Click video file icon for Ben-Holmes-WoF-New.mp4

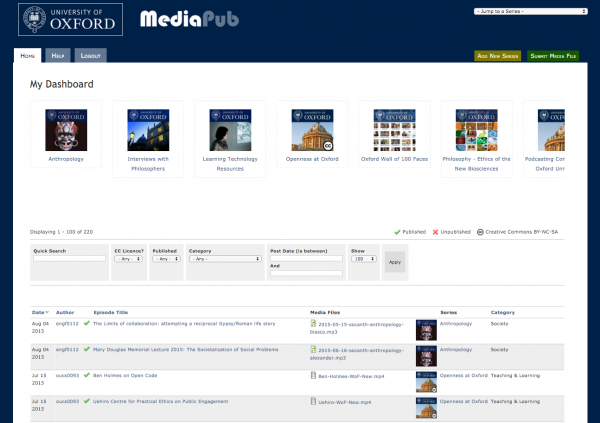point(313,376)
